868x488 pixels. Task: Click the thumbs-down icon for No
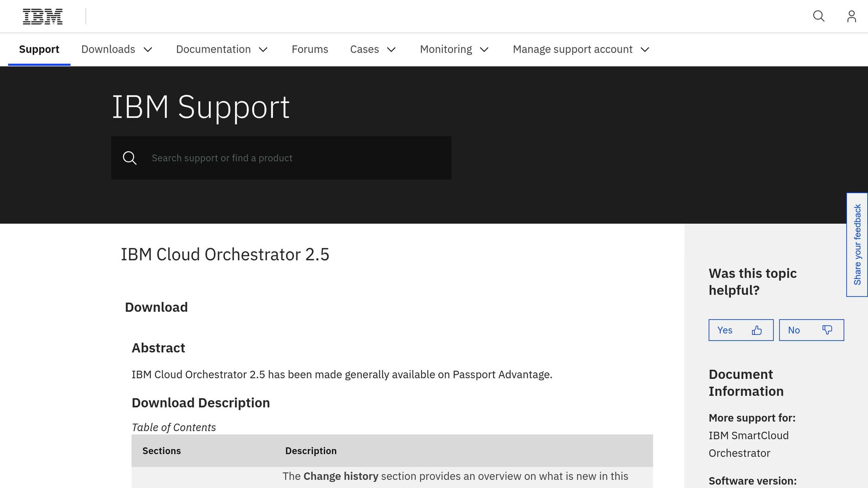pyautogui.click(x=827, y=330)
